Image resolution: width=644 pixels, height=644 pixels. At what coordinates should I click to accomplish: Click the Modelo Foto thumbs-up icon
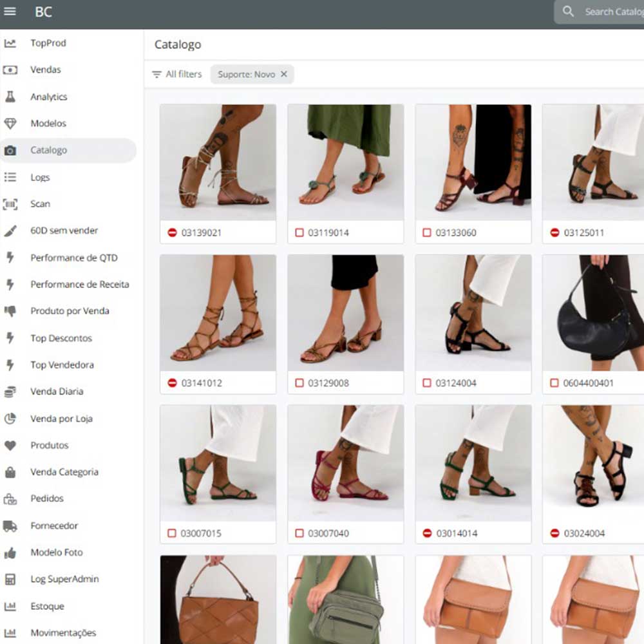(x=10, y=553)
